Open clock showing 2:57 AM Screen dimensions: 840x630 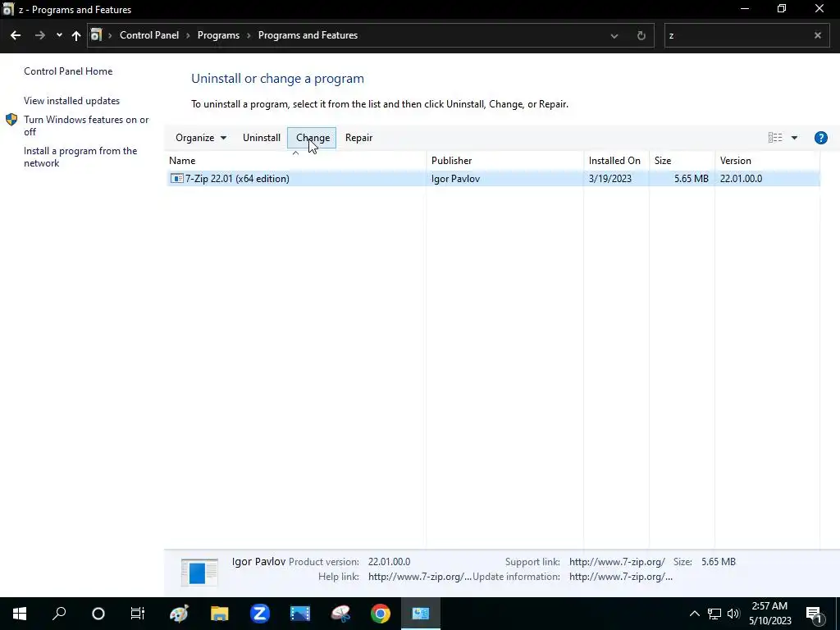click(x=769, y=614)
